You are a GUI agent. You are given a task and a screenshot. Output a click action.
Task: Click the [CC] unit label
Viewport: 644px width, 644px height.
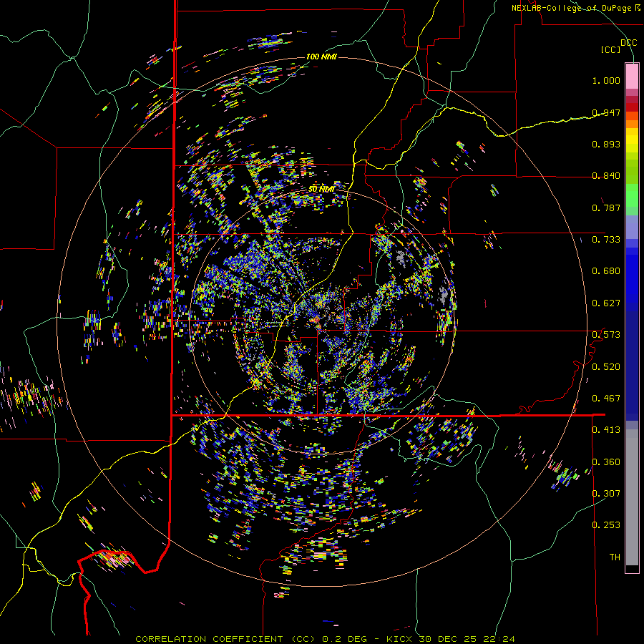(x=611, y=49)
